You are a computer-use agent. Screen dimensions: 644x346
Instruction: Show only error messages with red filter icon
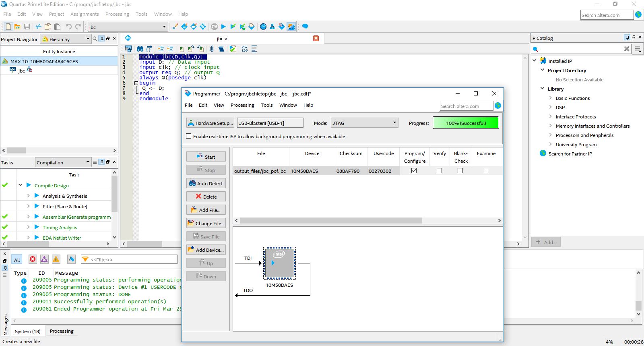(33, 259)
